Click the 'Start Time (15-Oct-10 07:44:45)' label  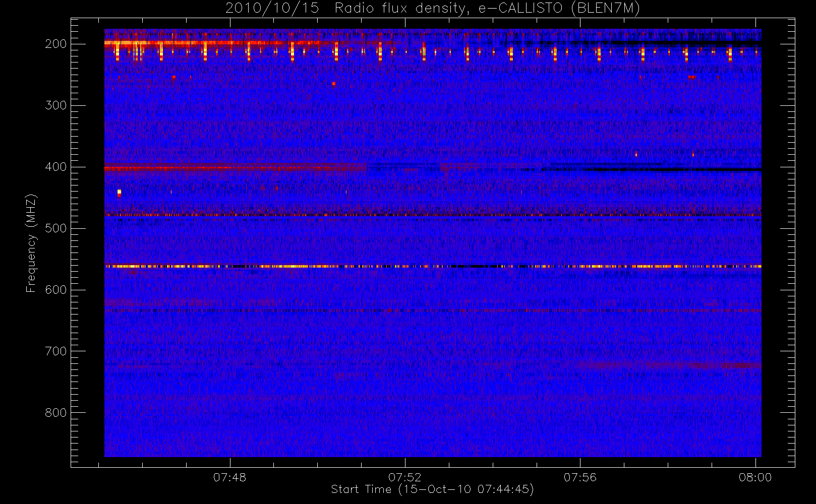432,489
